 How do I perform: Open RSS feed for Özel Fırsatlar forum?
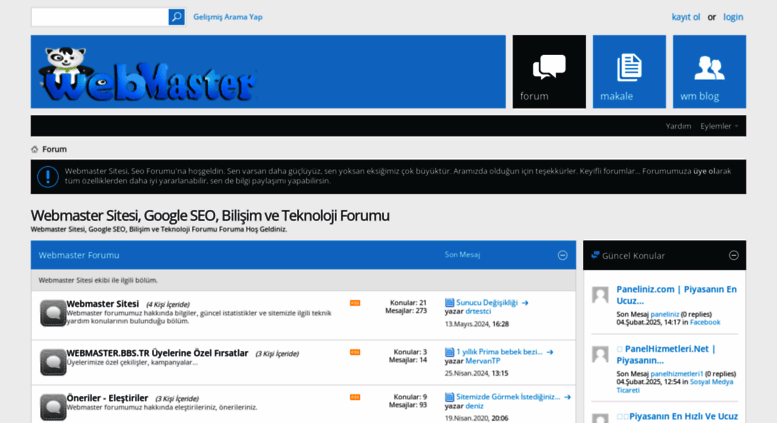[x=355, y=352]
